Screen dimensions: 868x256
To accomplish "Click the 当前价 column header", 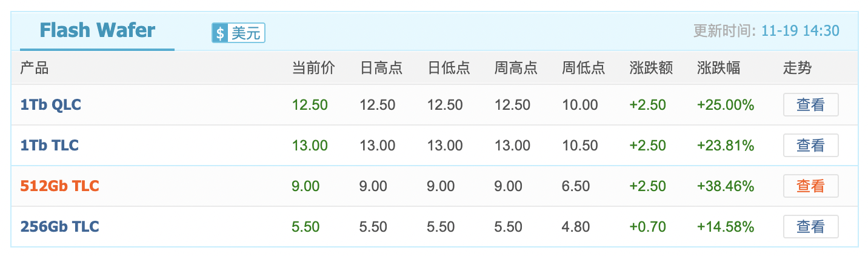I will 313,68.
